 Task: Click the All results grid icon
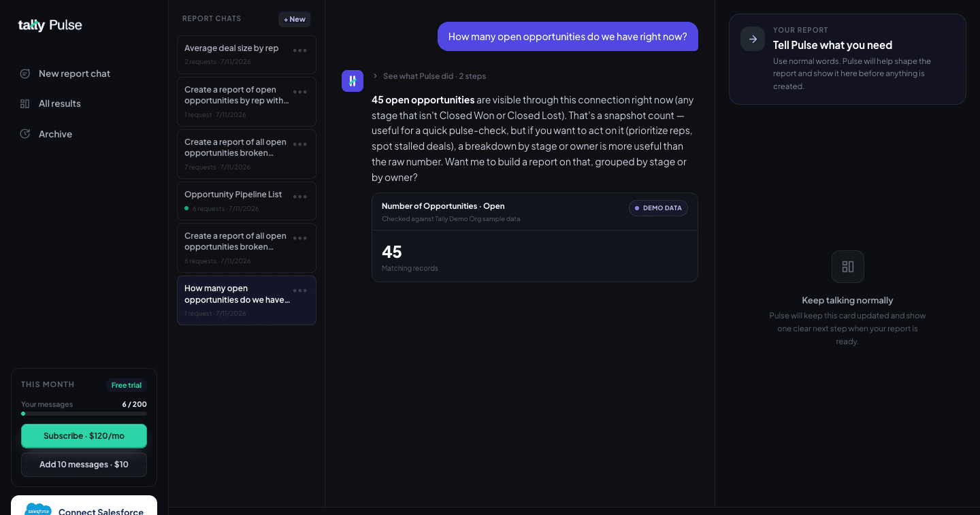point(25,103)
